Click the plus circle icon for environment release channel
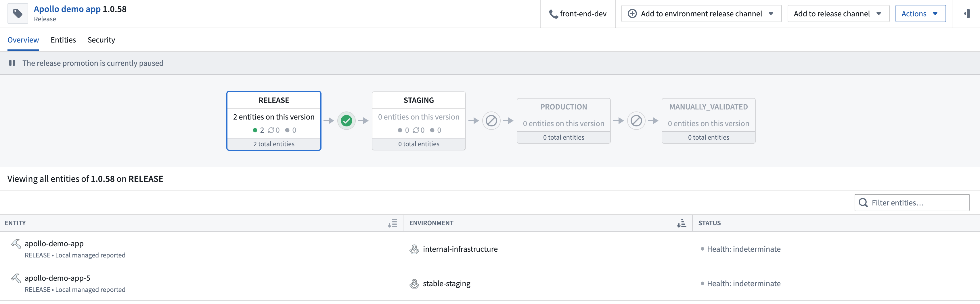Viewport: 980px width, 304px height. tap(632, 14)
